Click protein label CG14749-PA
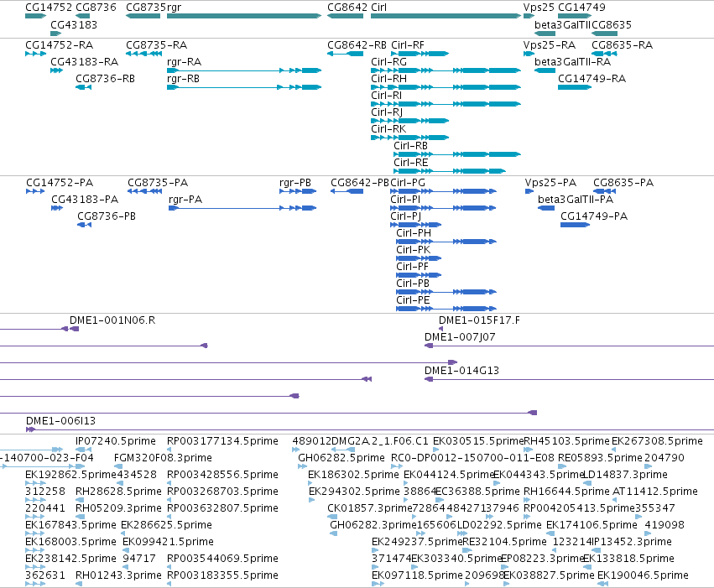 [594, 216]
